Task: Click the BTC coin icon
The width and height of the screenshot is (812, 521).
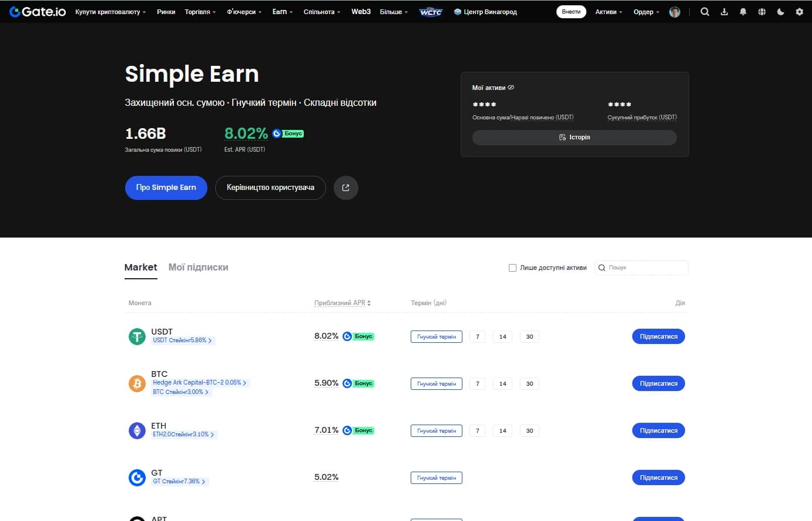Action: [x=137, y=383]
